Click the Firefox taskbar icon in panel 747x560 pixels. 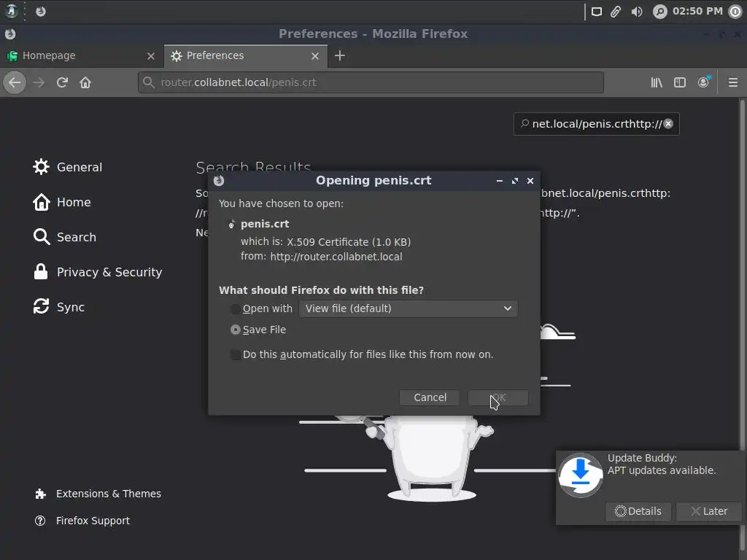41,11
